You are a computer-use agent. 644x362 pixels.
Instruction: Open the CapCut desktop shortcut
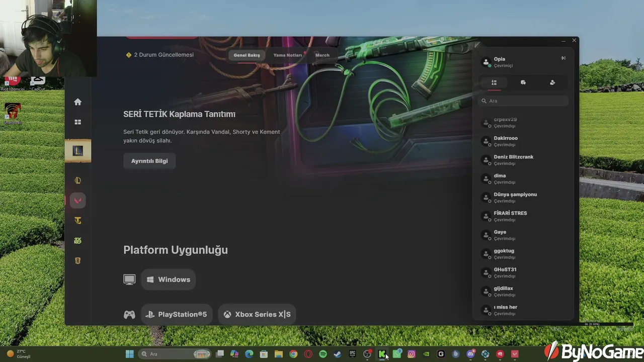pyautogui.click(x=38, y=84)
